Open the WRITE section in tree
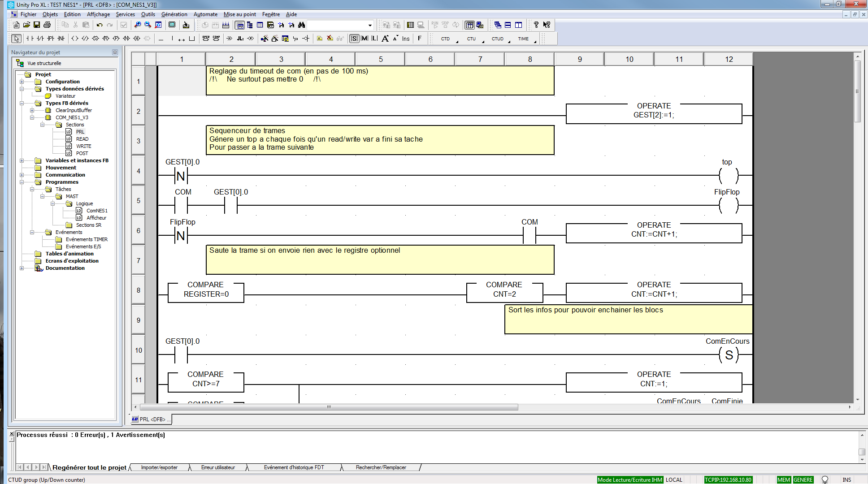 tap(83, 146)
